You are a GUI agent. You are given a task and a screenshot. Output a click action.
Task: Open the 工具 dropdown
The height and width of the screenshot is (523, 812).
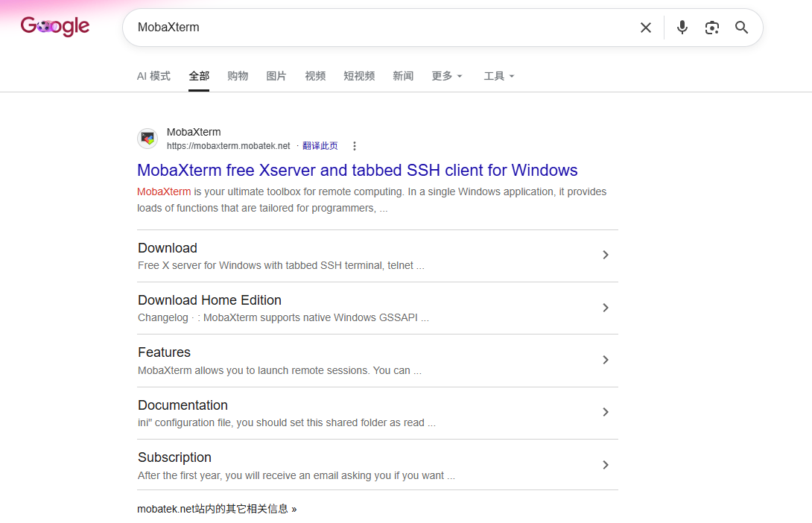(x=498, y=76)
